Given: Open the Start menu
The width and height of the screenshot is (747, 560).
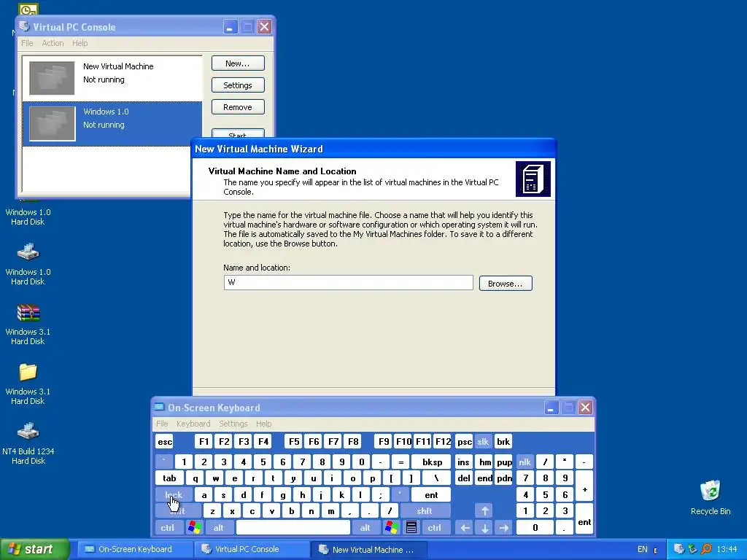Looking at the screenshot, I should coord(34,549).
